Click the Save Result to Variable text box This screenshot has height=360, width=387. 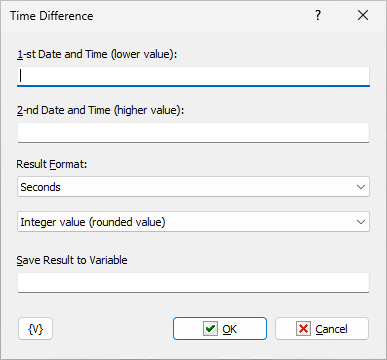coord(193,283)
